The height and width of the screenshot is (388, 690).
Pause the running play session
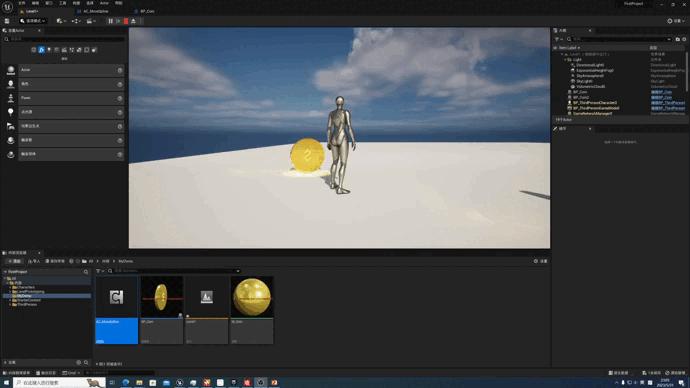pos(110,21)
